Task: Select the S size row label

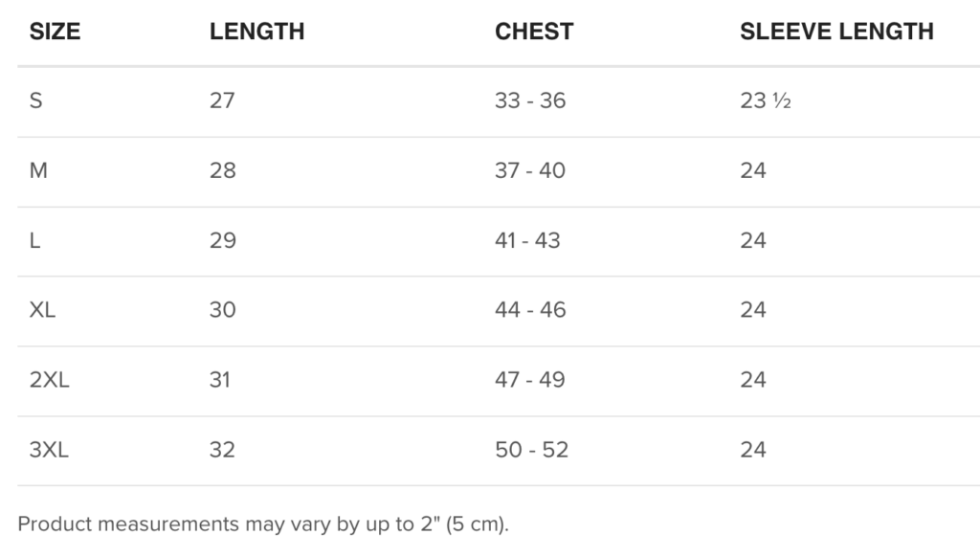Action: [x=36, y=100]
